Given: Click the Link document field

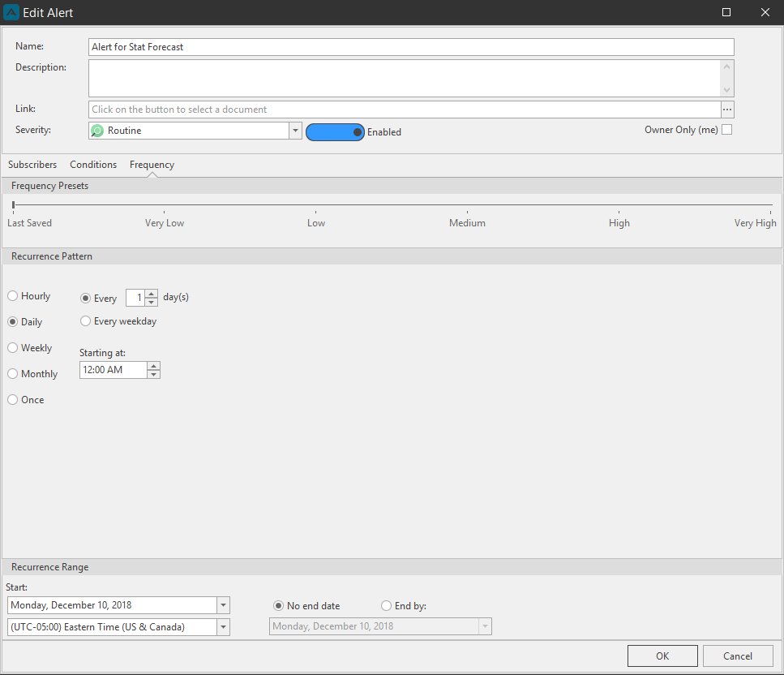Looking at the screenshot, I should tap(405, 110).
